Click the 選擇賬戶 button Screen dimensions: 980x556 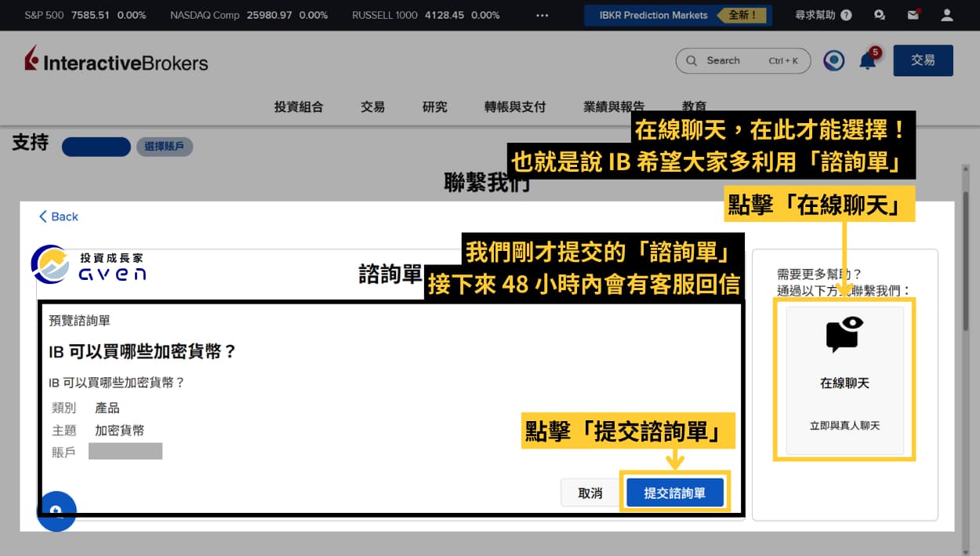click(164, 147)
